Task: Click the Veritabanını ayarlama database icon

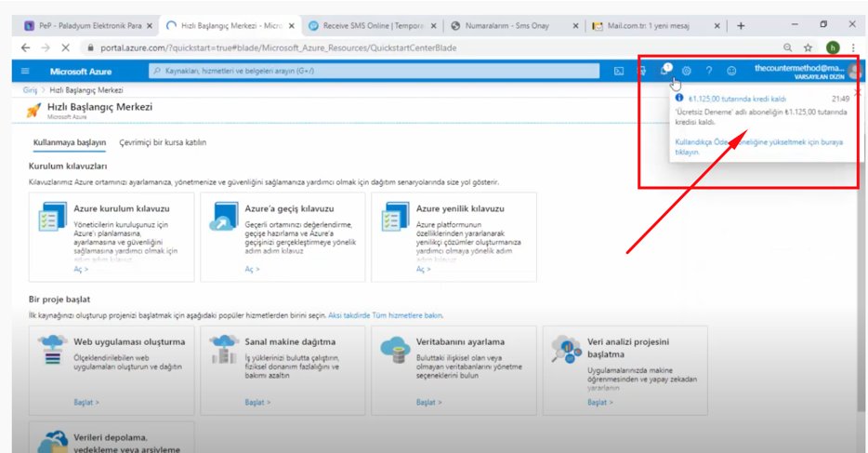Action: tap(395, 350)
